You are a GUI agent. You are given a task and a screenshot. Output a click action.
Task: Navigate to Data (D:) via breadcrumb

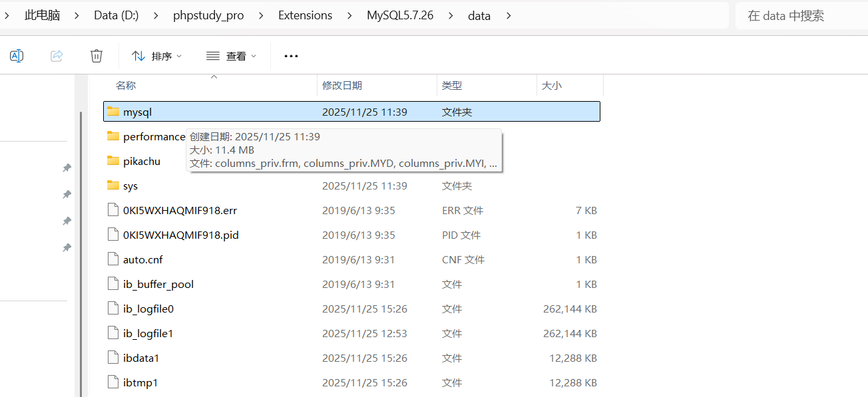[x=116, y=15]
